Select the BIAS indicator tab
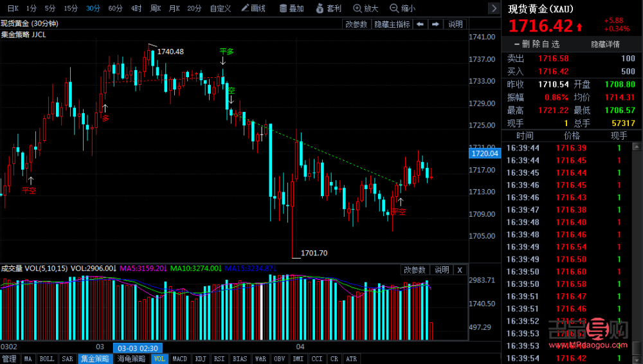The width and height of the screenshot is (643, 364). 240,359
